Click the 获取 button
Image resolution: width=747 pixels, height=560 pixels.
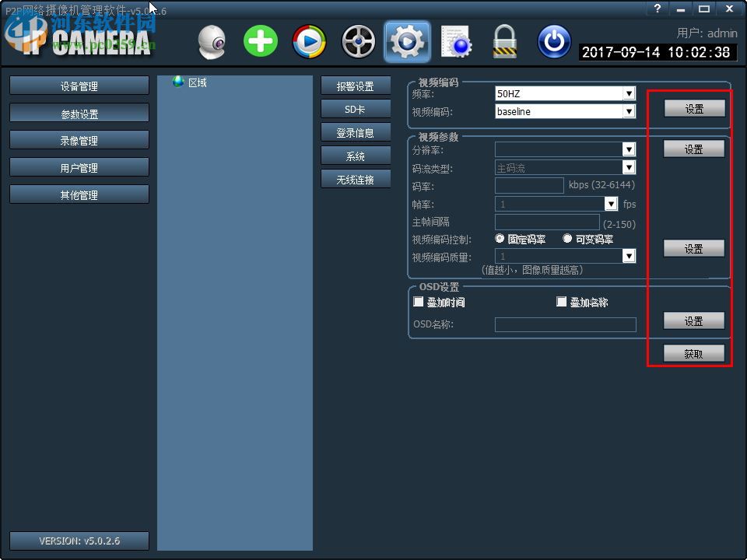click(x=693, y=352)
